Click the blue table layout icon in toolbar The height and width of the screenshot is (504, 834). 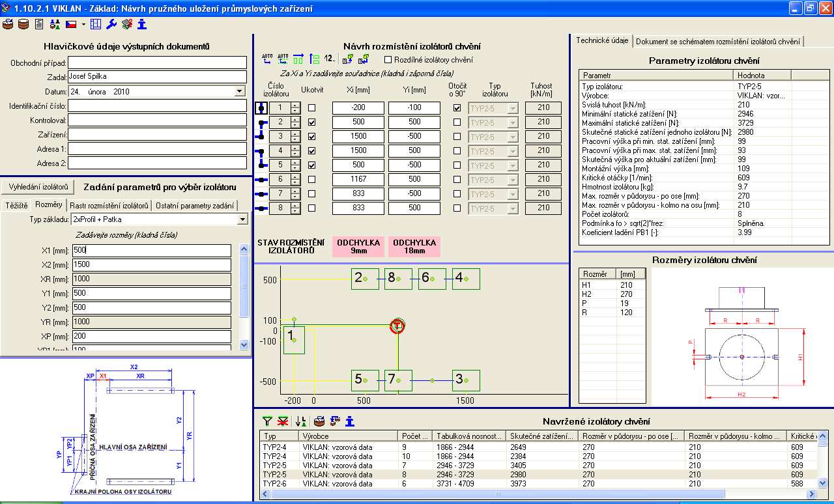tap(96, 25)
